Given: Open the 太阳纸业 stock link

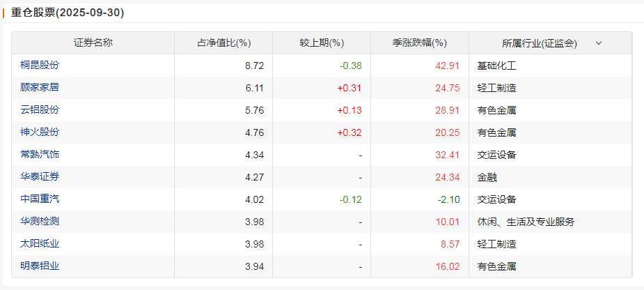Looking at the screenshot, I should point(40,243).
